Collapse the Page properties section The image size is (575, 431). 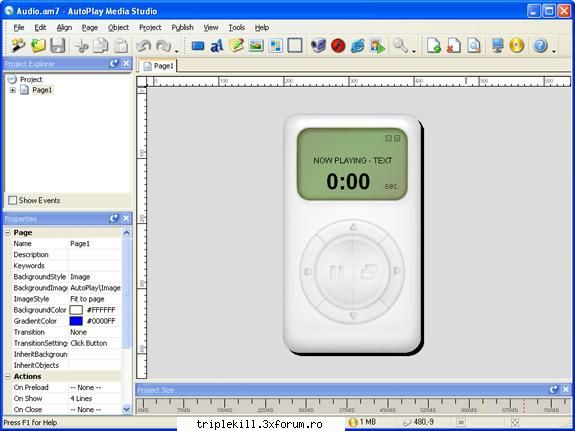point(8,233)
